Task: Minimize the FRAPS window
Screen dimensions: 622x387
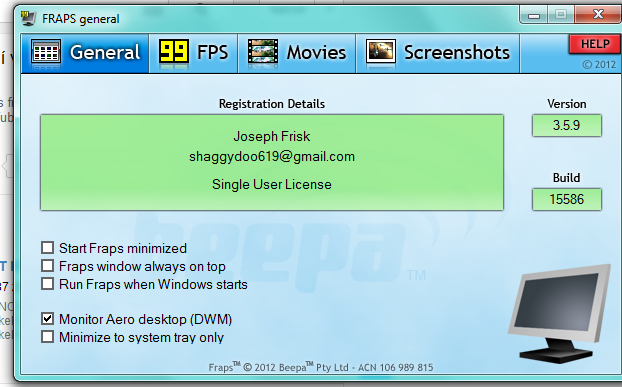Action: [534, 15]
